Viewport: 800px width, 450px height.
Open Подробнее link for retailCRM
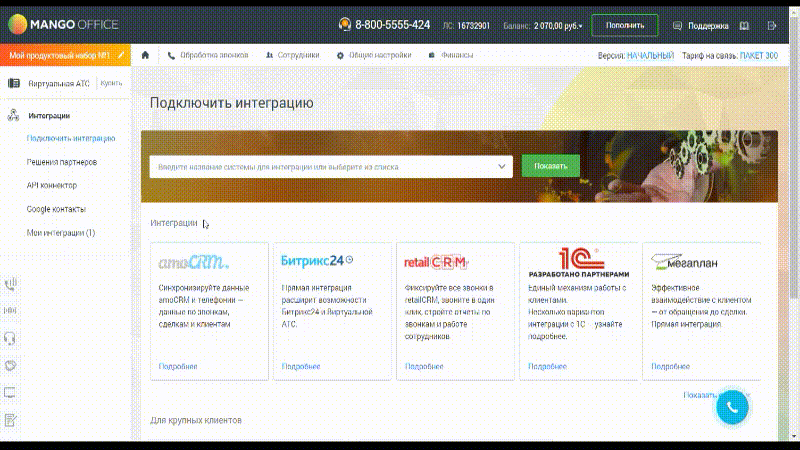(424, 366)
